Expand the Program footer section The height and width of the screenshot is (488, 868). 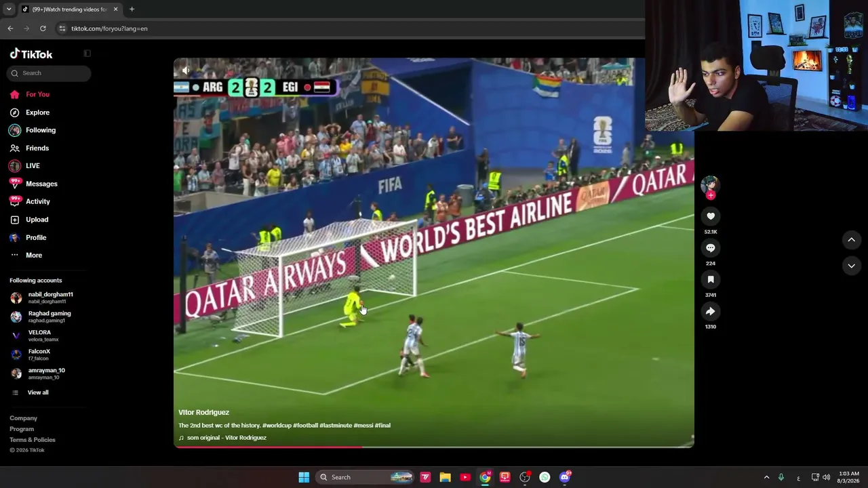click(22, 429)
